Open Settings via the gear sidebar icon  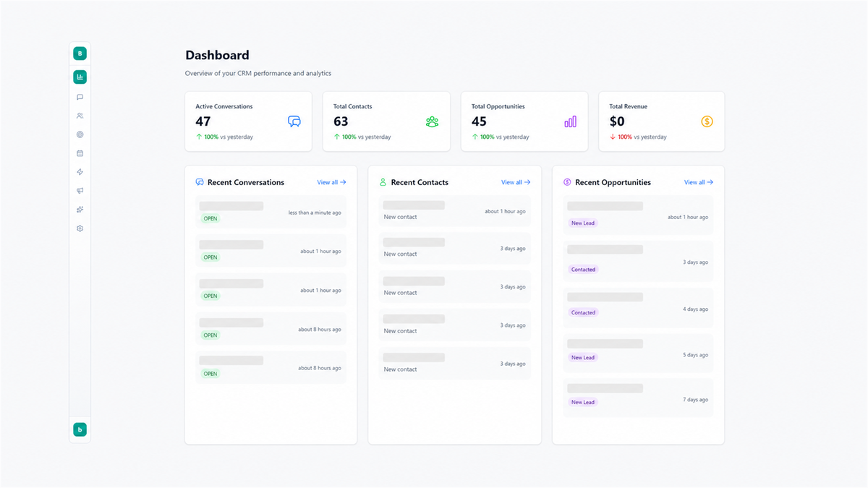[x=80, y=228]
